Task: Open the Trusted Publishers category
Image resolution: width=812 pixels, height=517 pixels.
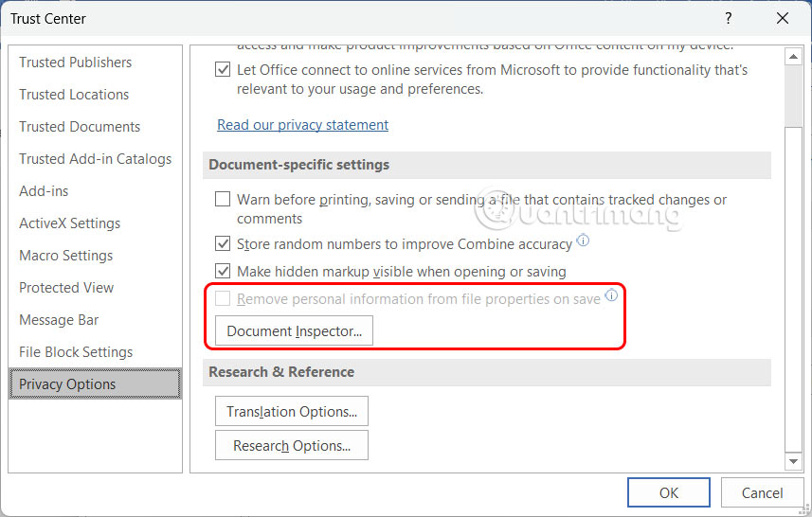Action: pyautogui.click(x=76, y=62)
